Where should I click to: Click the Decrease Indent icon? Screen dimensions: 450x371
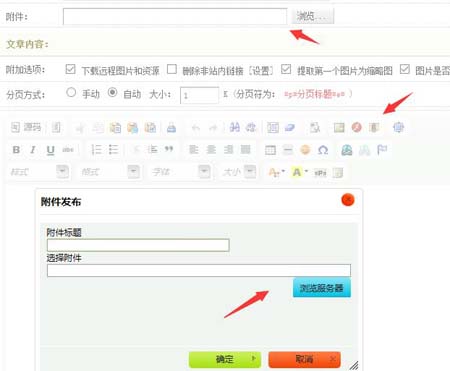136,150
